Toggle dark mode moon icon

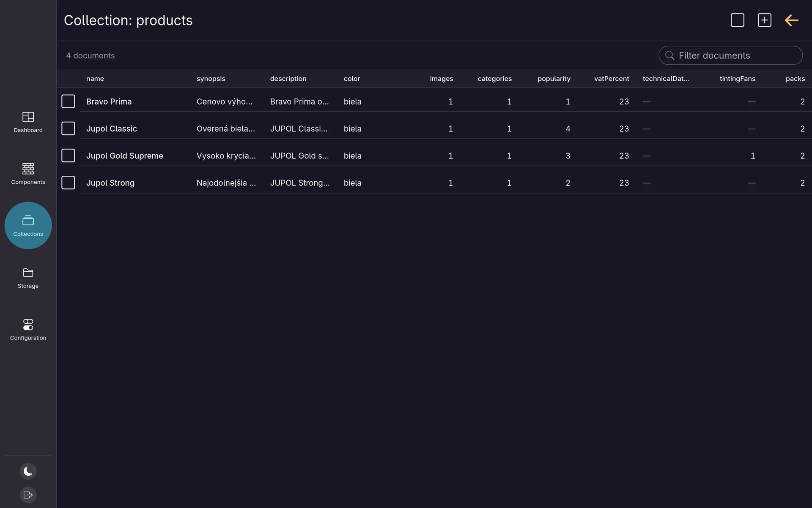28,471
